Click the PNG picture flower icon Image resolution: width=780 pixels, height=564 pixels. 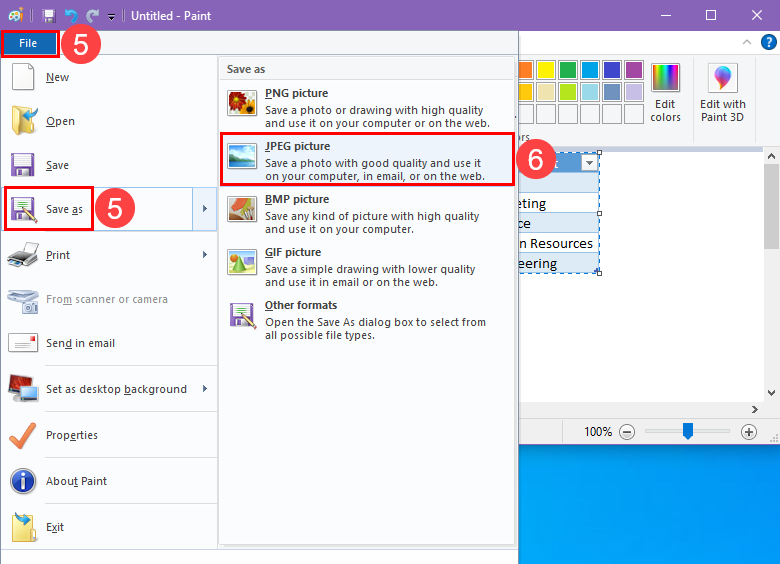click(x=242, y=103)
